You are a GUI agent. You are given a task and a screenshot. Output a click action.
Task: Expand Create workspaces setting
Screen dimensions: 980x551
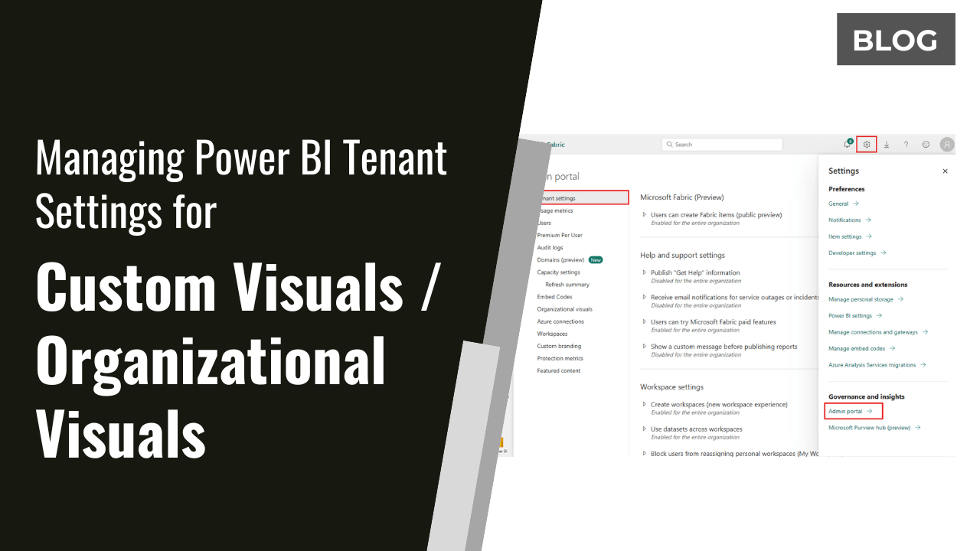pos(645,404)
